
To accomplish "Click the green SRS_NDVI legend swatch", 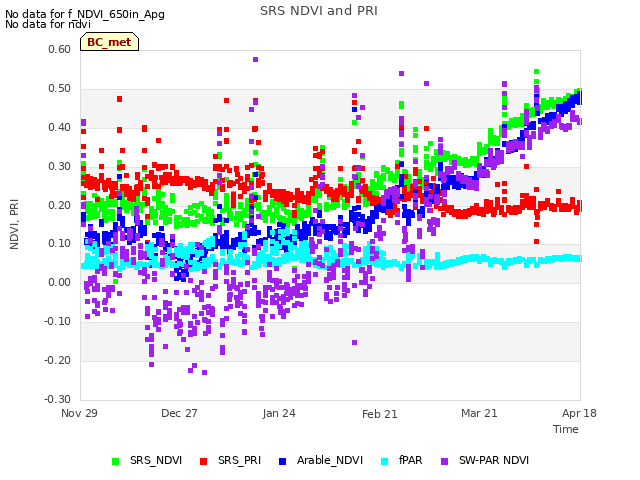I will pyautogui.click(x=116, y=461).
